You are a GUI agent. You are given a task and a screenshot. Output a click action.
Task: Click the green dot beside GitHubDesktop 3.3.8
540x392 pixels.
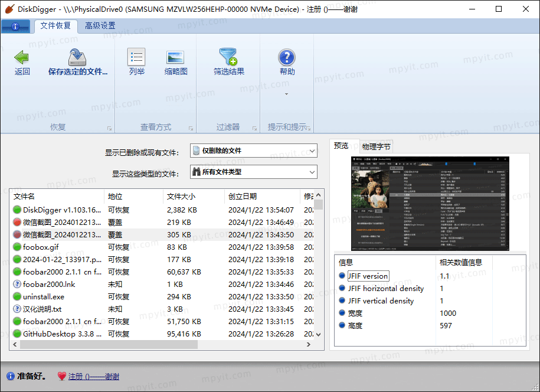point(17,334)
